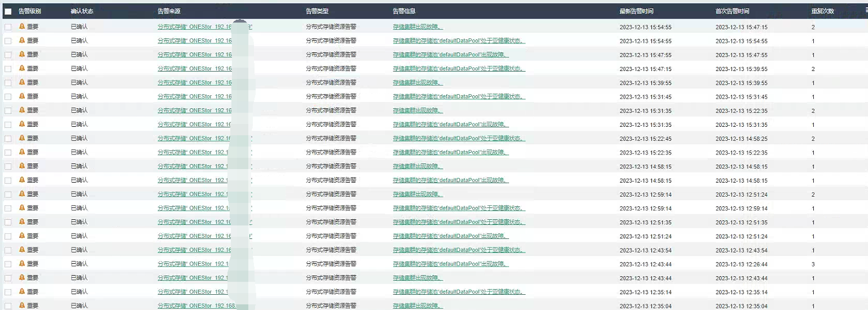Click the bell icon of the defaultDataPool 出现故障 alarm at 15:31:35
This screenshot has width=868, height=310.
(x=22, y=124)
